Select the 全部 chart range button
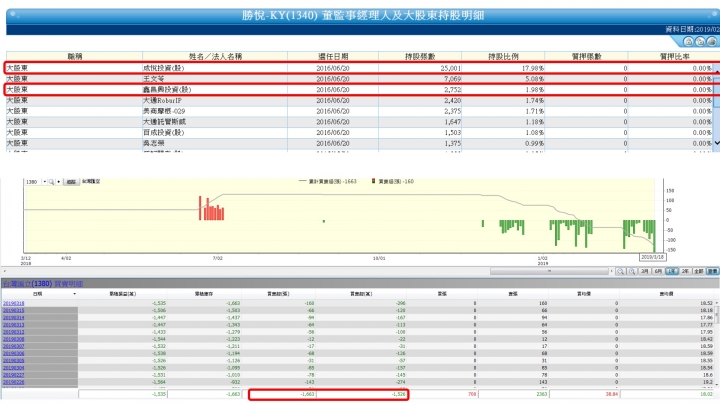The image size is (720, 405). tap(699, 271)
